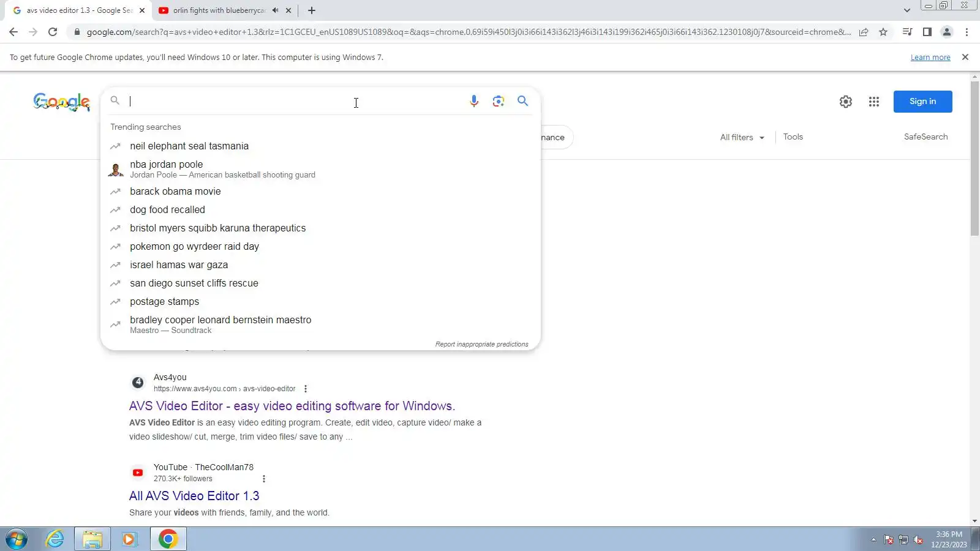This screenshot has height=551, width=980.
Task: Share this page icon in address bar
Action: [x=864, y=32]
